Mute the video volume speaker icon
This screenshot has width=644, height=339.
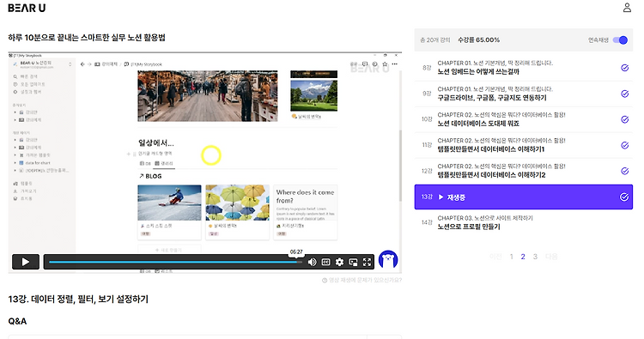313,262
